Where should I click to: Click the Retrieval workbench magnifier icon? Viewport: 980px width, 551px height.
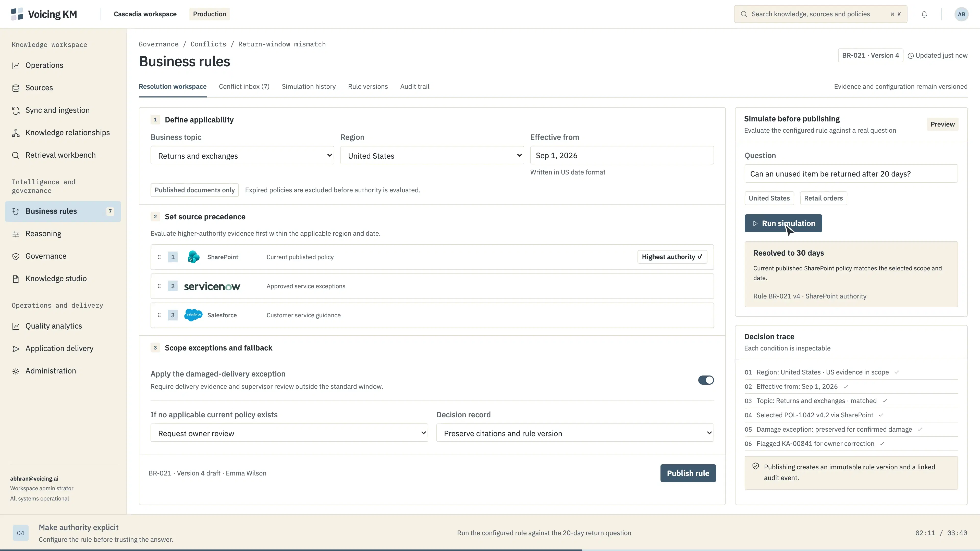click(16, 155)
